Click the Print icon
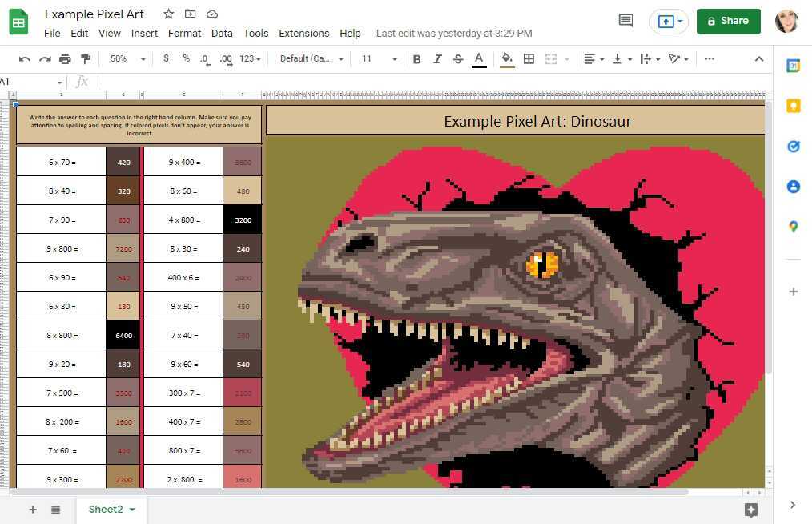The image size is (812, 524). [x=65, y=58]
